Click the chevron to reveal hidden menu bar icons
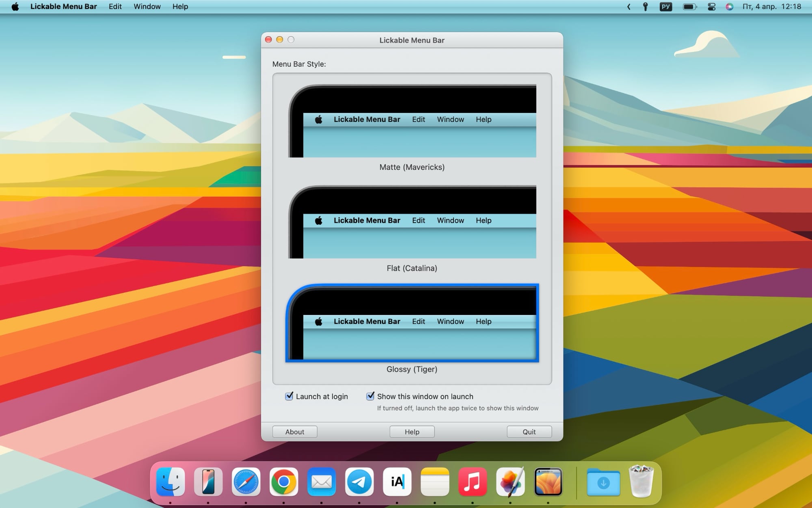The image size is (812, 508). point(629,7)
